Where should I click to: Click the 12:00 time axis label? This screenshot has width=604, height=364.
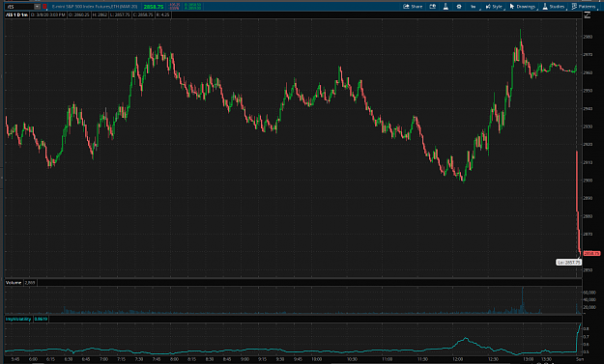point(458,359)
